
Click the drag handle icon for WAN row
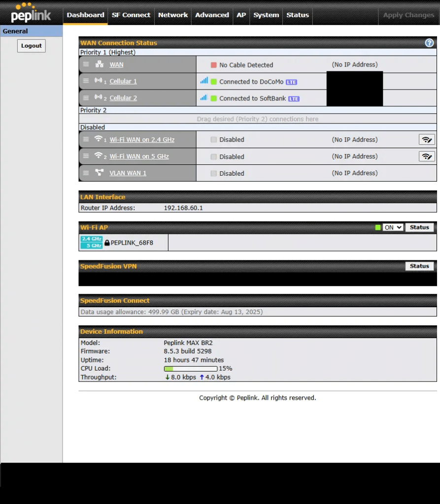click(x=86, y=64)
